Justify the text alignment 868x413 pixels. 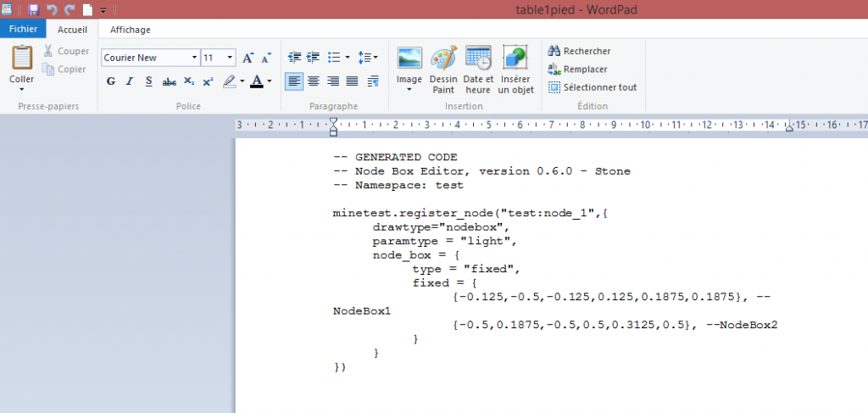(x=352, y=81)
